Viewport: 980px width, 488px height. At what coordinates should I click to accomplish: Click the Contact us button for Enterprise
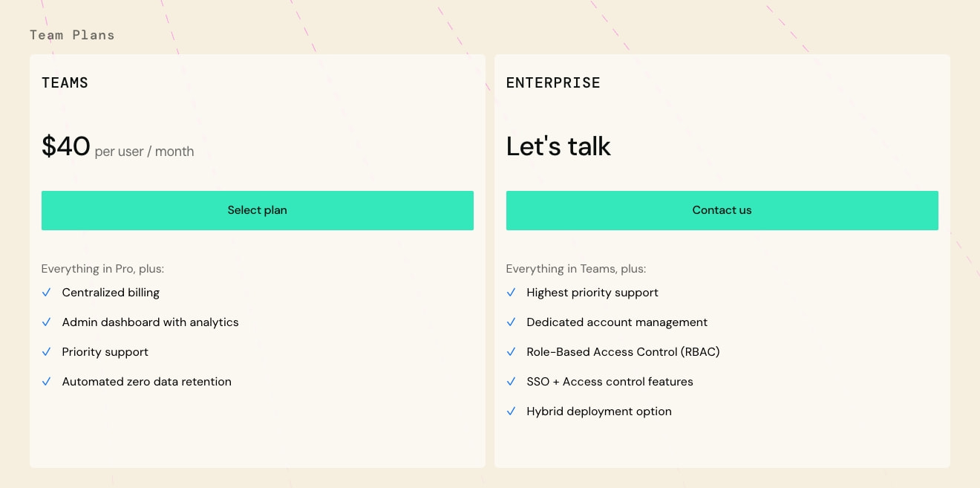pos(722,210)
